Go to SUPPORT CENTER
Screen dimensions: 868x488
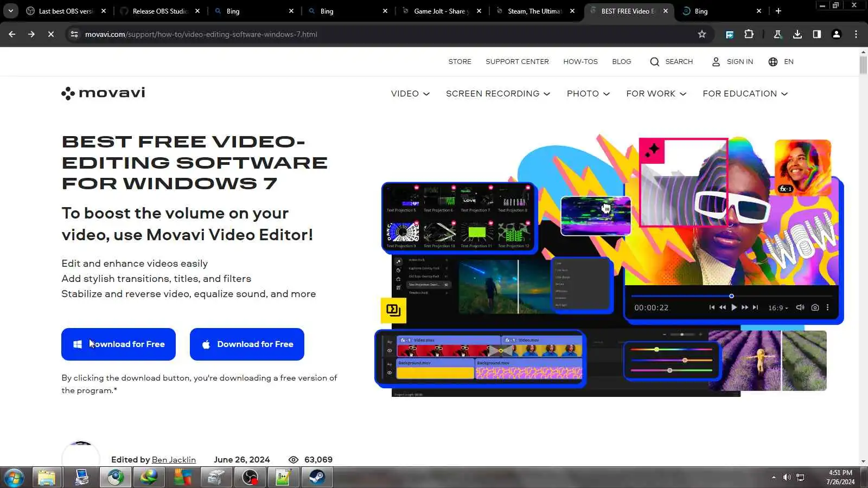(x=517, y=62)
